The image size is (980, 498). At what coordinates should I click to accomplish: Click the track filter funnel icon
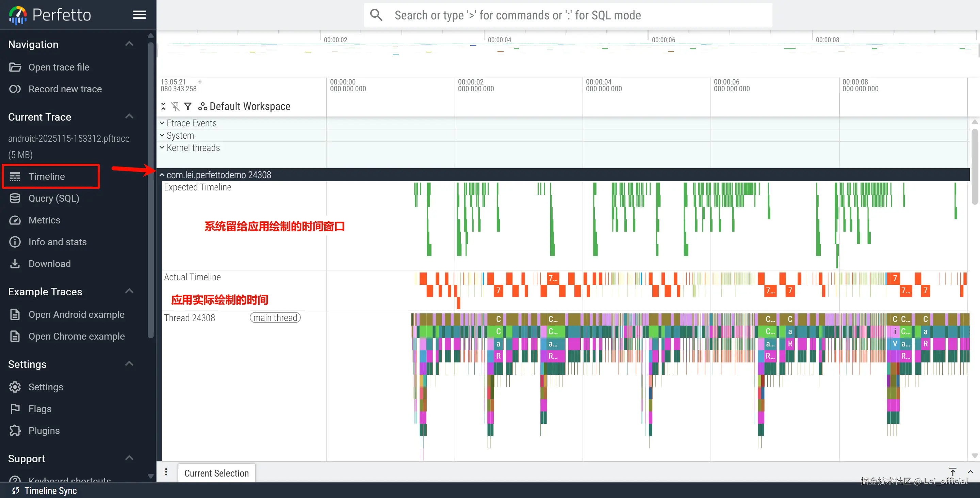(187, 106)
